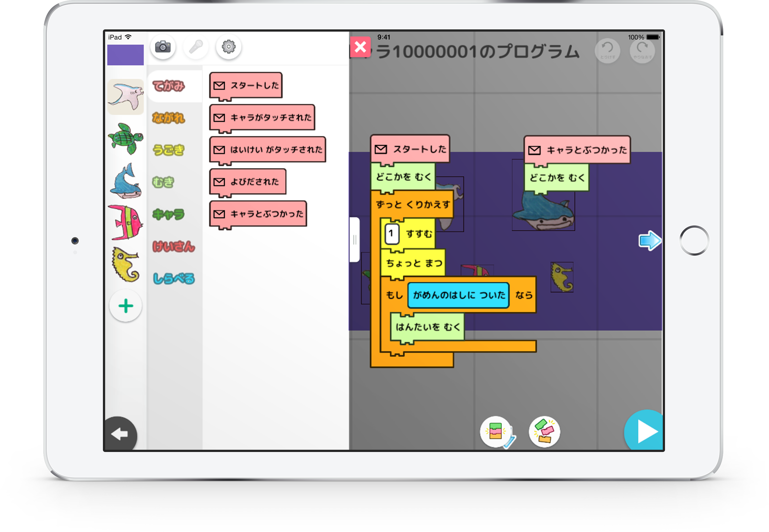The height and width of the screenshot is (532, 769).
Task: Tap the camera icon button
Action: pos(163,47)
